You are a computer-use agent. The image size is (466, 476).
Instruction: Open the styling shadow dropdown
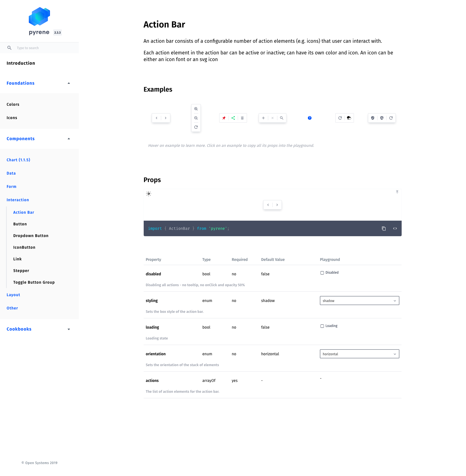(x=359, y=301)
